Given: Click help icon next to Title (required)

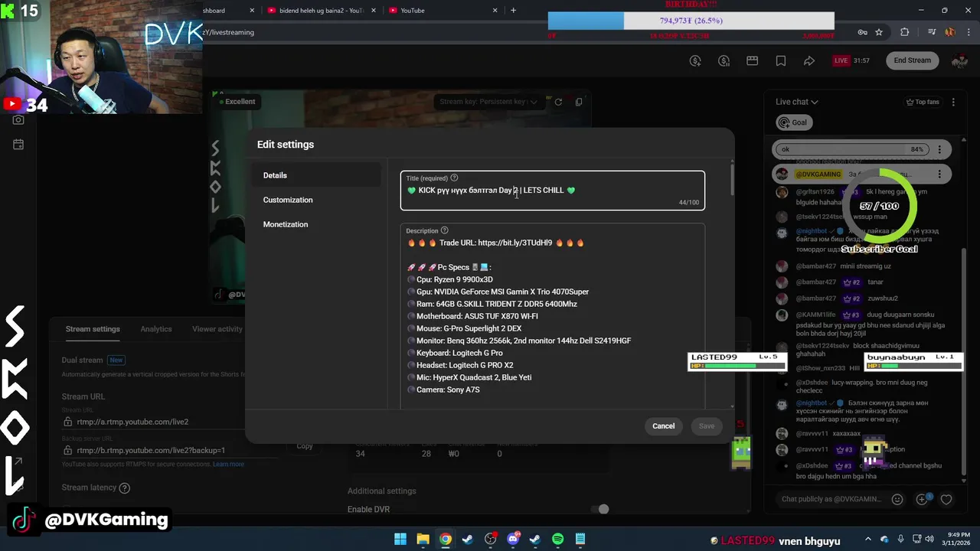Looking at the screenshot, I should (454, 178).
